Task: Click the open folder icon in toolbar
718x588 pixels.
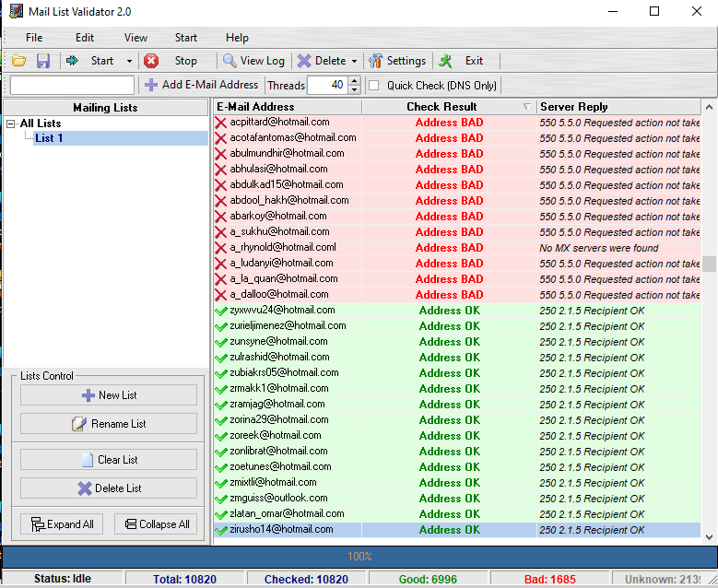Action: point(18,61)
